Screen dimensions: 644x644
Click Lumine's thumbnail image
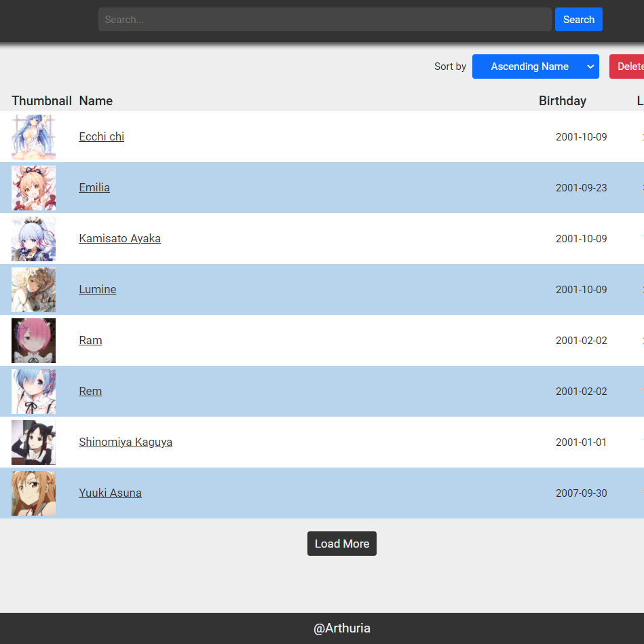(x=33, y=290)
